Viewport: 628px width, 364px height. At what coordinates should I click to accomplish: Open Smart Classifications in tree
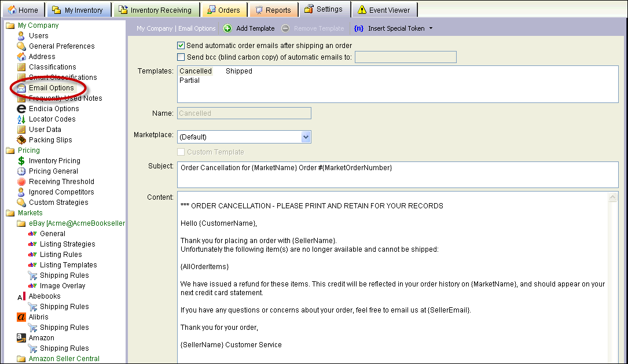click(63, 78)
